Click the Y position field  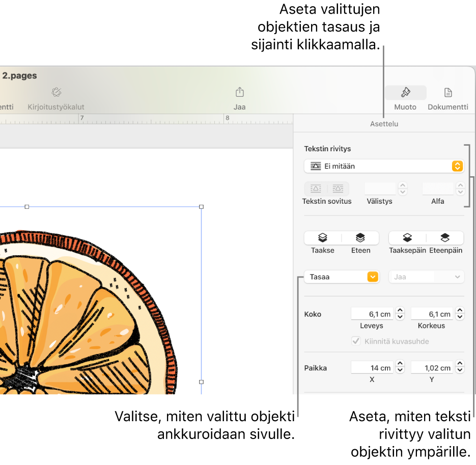click(x=432, y=368)
